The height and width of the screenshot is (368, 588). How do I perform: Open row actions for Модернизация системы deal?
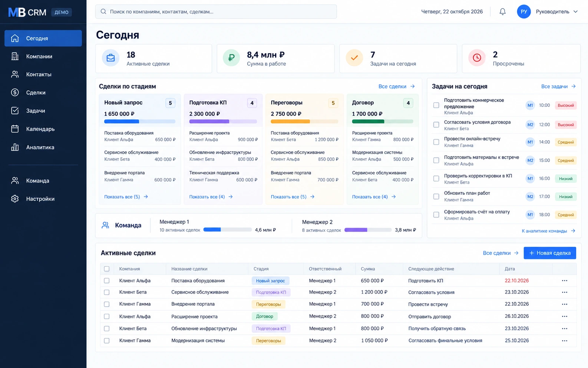point(564,341)
